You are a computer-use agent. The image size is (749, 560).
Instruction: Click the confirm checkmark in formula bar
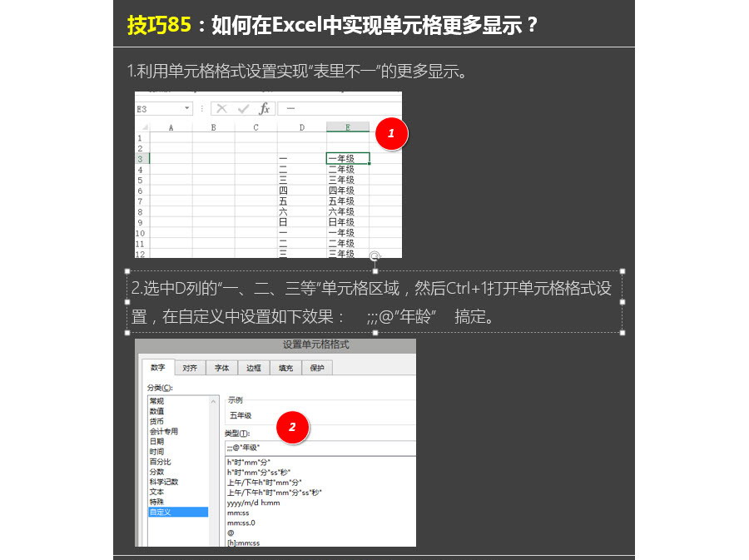[x=243, y=109]
